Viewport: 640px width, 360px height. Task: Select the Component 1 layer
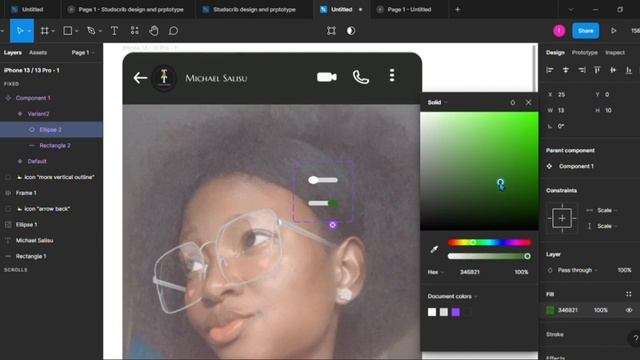(33, 98)
